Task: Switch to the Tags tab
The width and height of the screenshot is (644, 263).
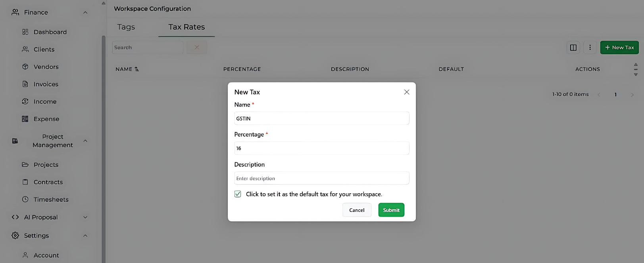Action: [x=126, y=27]
